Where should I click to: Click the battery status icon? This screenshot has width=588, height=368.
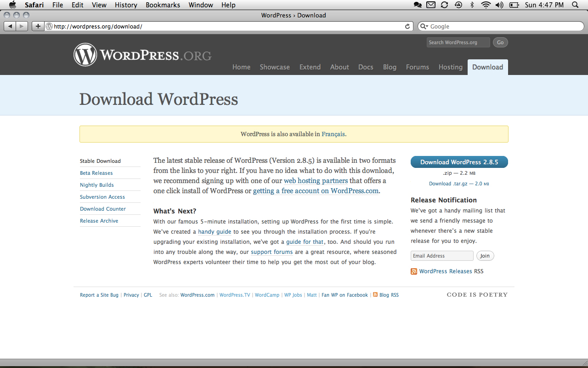[514, 5]
